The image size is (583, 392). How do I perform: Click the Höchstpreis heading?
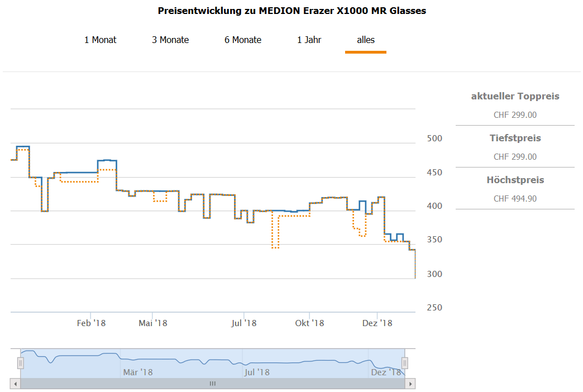click(x=515, y=180)
